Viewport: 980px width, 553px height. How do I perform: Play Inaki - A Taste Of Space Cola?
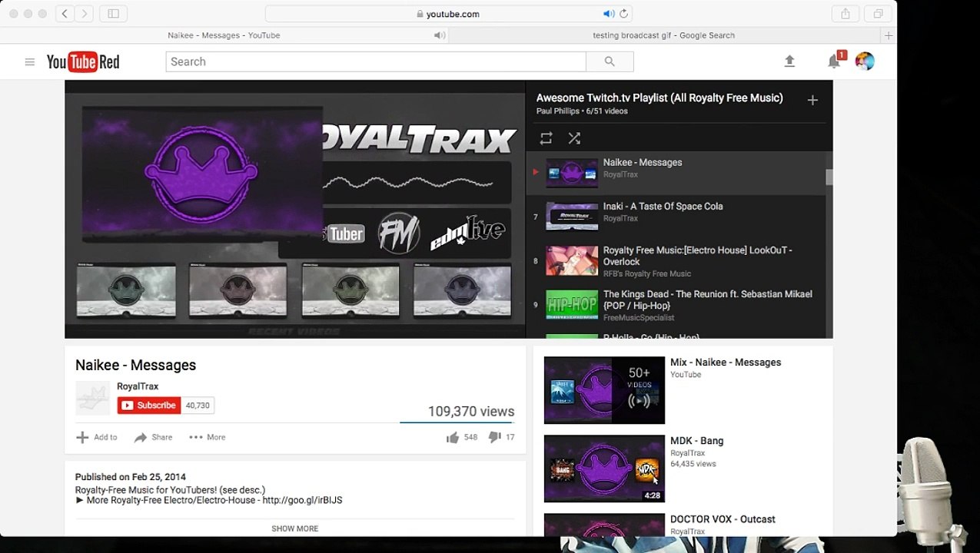676,217
